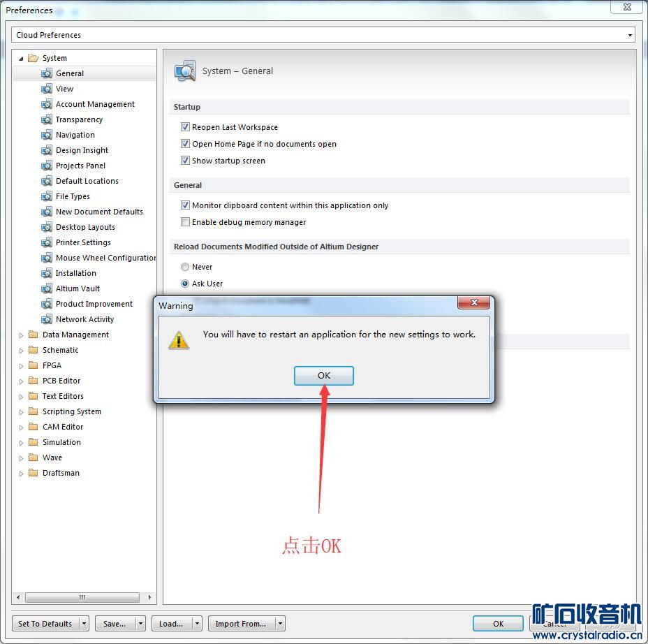Open the Load dropdown arrow
This screenshot has height=644, width=648.
click(197, 624)
